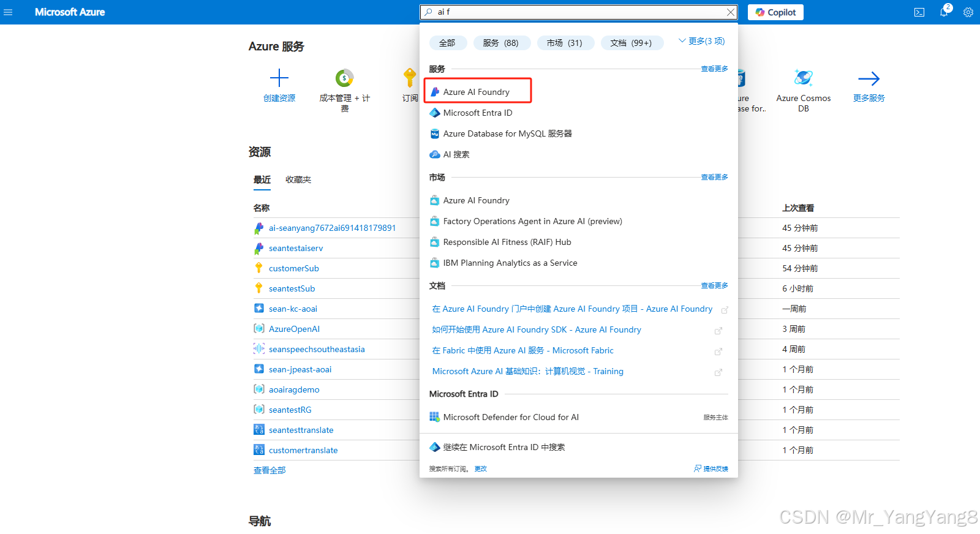The height and width of the screenshot is (534, 980).
Task: Open doc 在 Azure AI Foundry 门户中创建项目
Action: (572, 309)
